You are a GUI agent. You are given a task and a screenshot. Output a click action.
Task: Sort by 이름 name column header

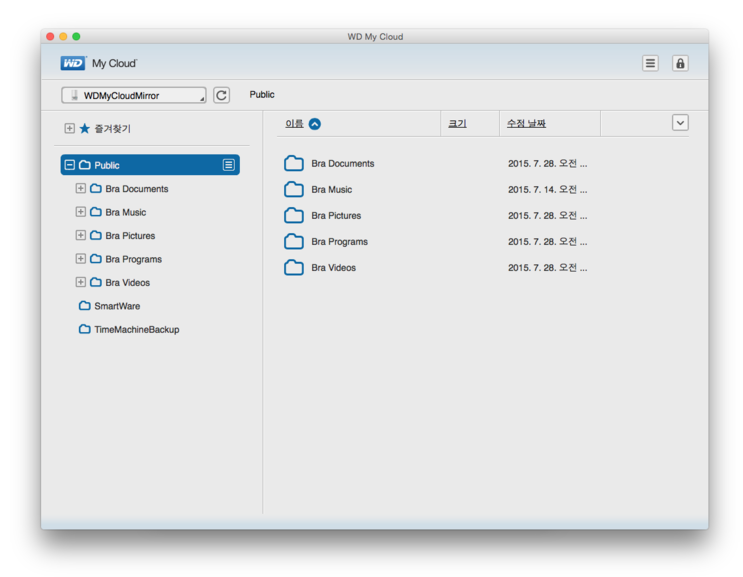(294, 124)
